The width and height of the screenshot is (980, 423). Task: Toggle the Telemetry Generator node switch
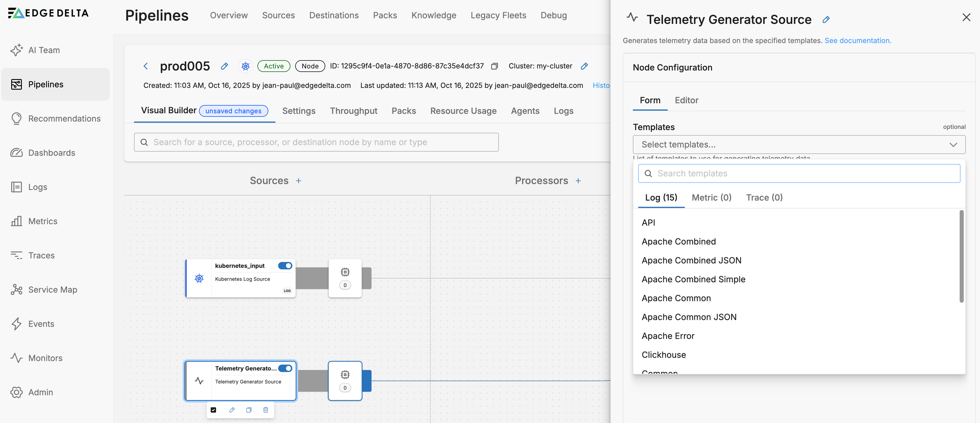pyautogui.click(x=285, y=368)
